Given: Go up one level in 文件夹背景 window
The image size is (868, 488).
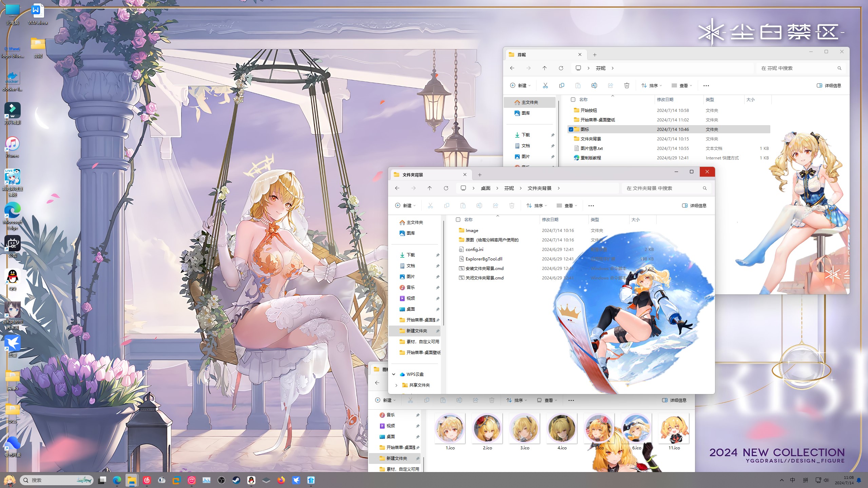Looking at the screenshot, I should [429, 188].
